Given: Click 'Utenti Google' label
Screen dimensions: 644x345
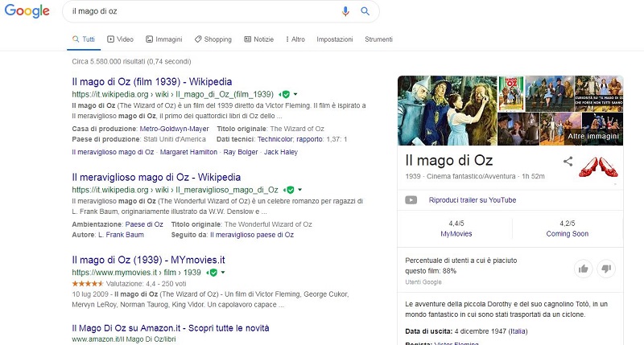Looking at the screenshot, I should [423, 282].
